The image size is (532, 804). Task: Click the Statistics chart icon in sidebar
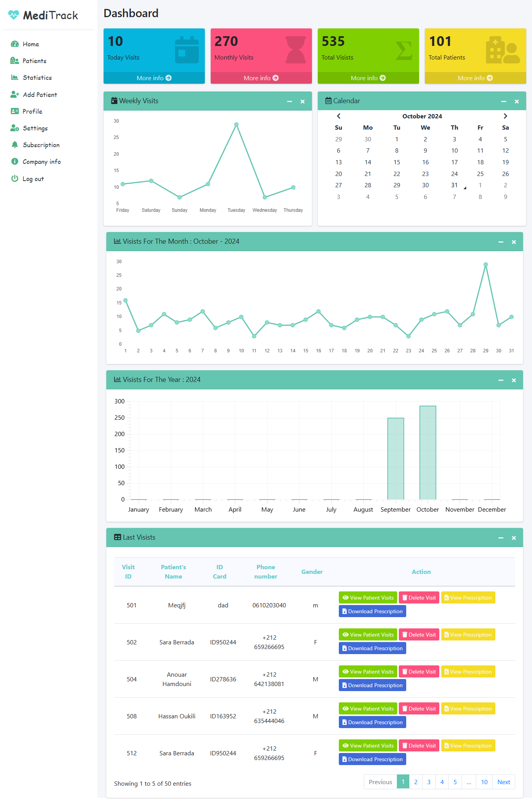pyautogui.click(x=15, y=77)
